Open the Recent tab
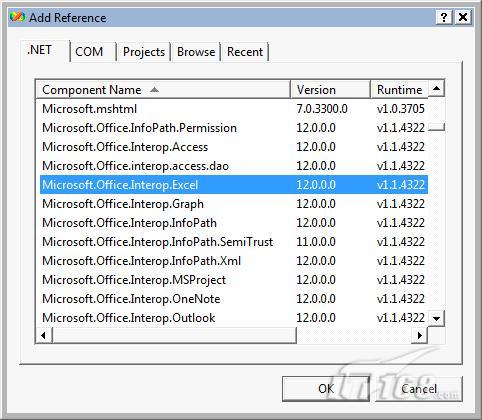Viewport: 482px width, 420px height. [x=245, y=52]
